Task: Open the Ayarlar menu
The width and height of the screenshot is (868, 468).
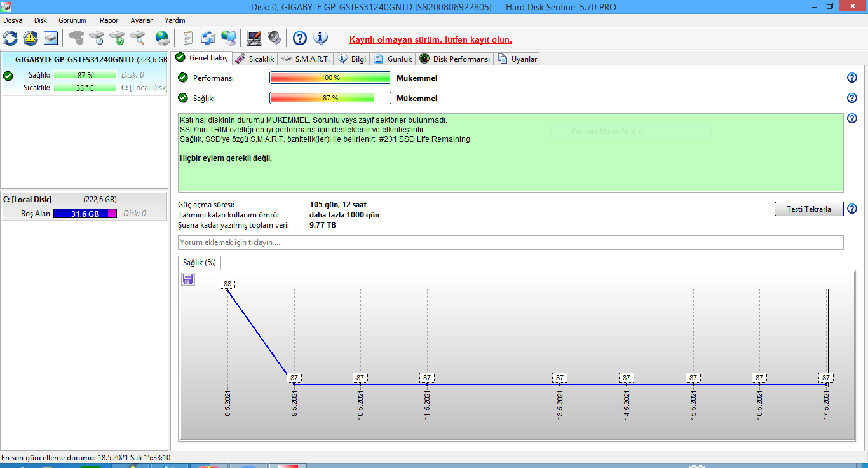Action: click(142, 20)
